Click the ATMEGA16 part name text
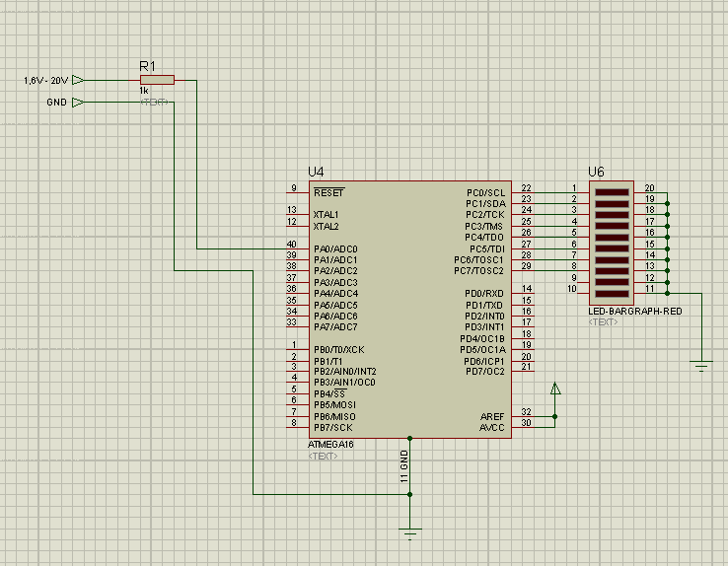This screenshot has width=728, height=566. pos(331,445)
